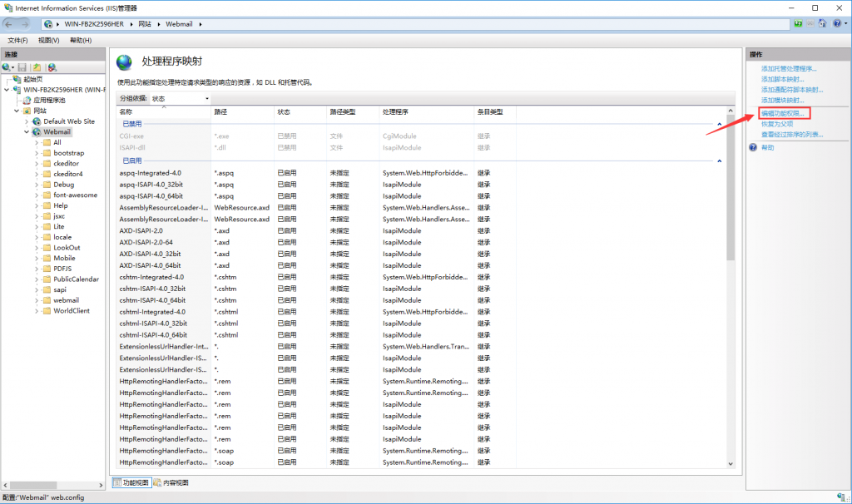Expand the bootstrap folder node

pyautogui.click(x=37, y=153)
